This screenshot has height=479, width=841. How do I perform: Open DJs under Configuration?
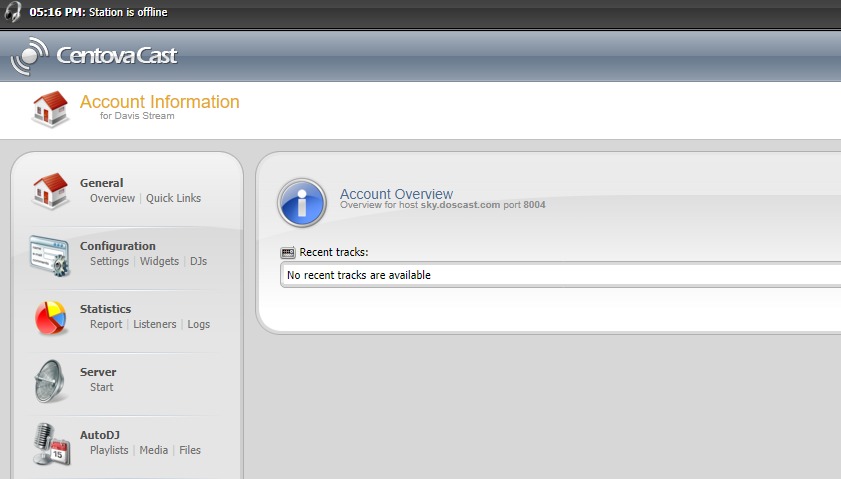coord(198,261)
